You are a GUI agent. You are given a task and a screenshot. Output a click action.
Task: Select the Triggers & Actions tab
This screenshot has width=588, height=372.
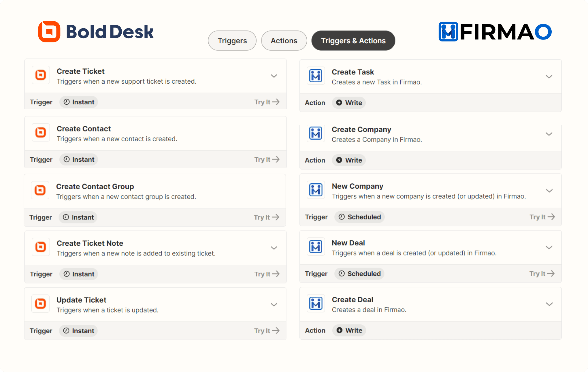[x=353, y=41]
